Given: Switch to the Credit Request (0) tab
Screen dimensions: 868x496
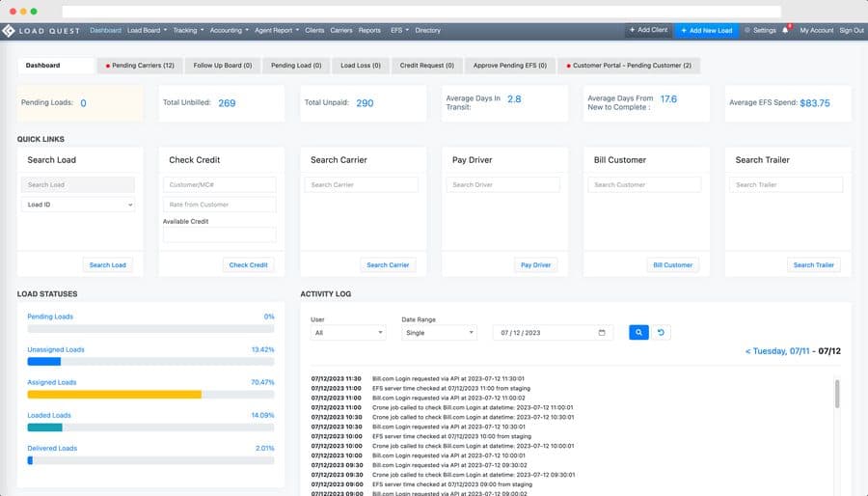Looking at the screenshot, I should (427, 66).
